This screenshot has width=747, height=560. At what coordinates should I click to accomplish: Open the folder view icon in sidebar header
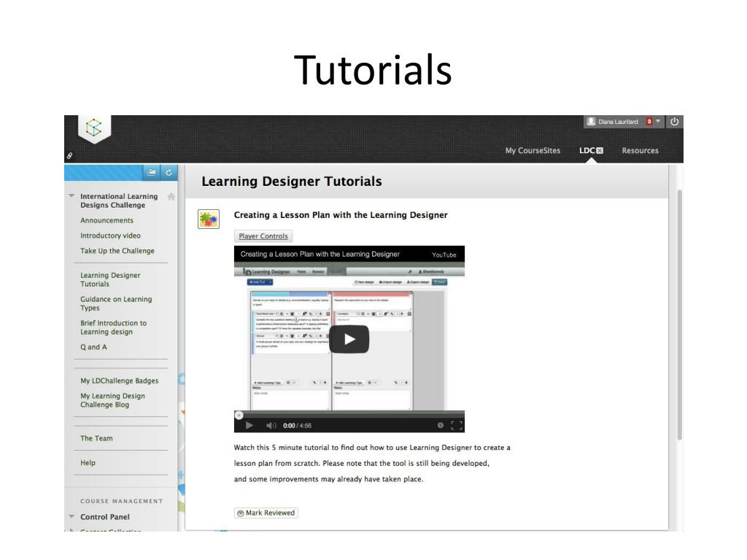point(152,172)
